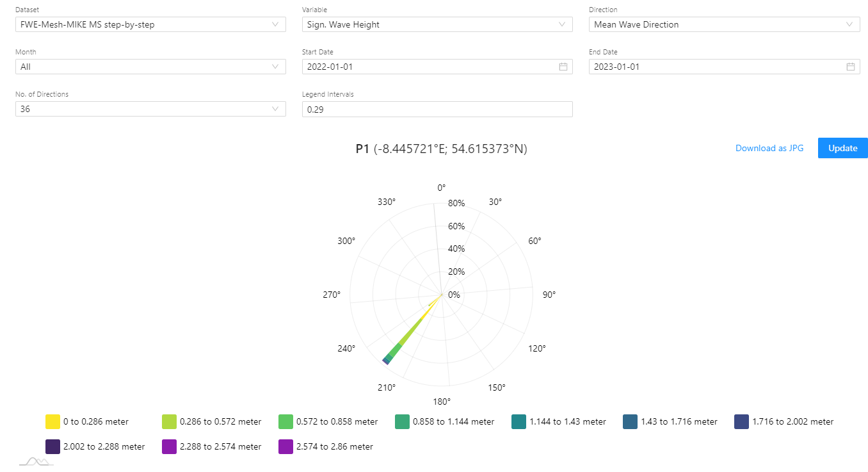Click Download as JPG link
Image resolution: width=868 pixels, height=472 pixels.
coord(769,148)
